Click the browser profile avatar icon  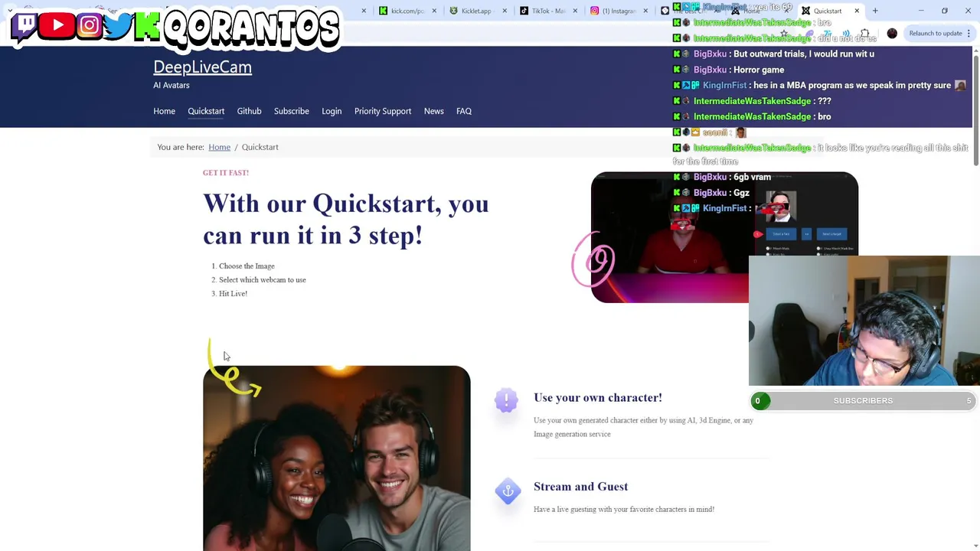pos(892,33)
